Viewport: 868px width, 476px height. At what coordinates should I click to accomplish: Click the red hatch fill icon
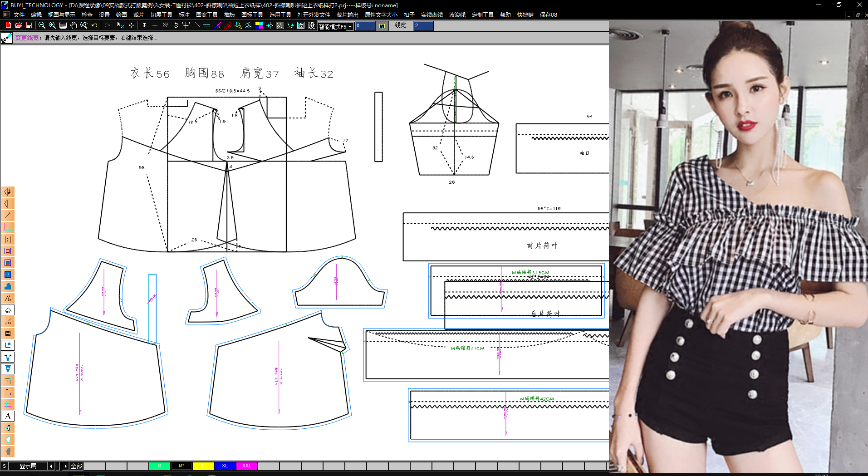pos(228,25)
